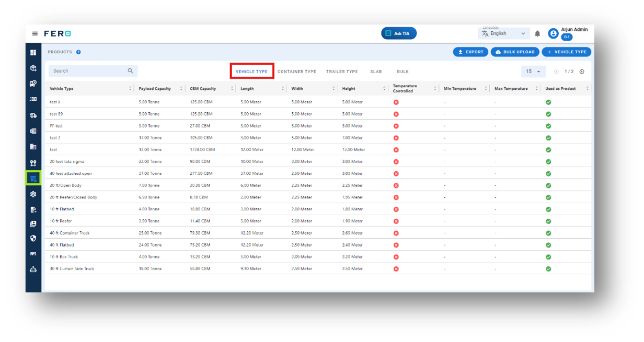The image size is (644, 342).
Task: Click temperature controlled cross icon for test k
Action: coord(396,102)
